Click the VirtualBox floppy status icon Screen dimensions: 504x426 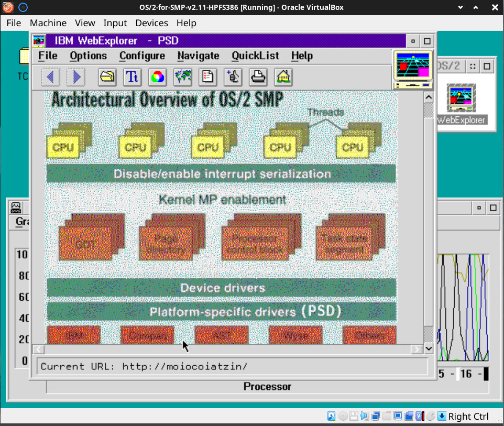pyautogui.click(x=354, y=416)
